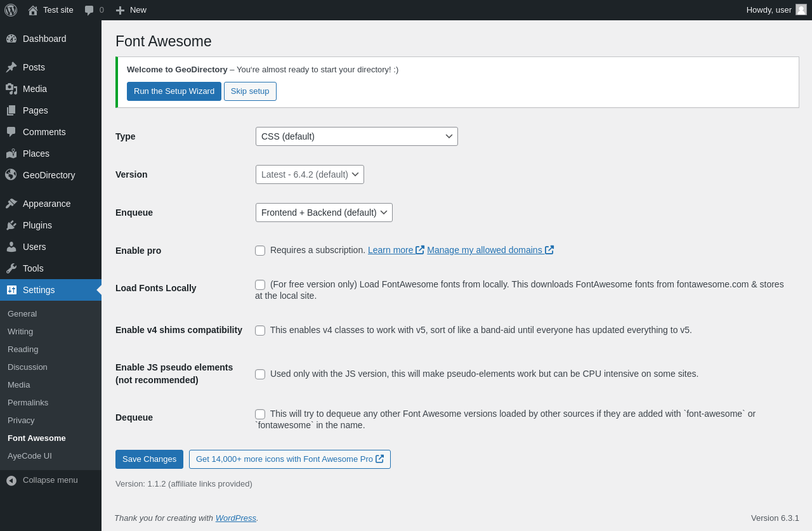Click external link icon on Font Awesome Pro button
The height and width of the screenshot is (531, 812).
tap(379, 459)
